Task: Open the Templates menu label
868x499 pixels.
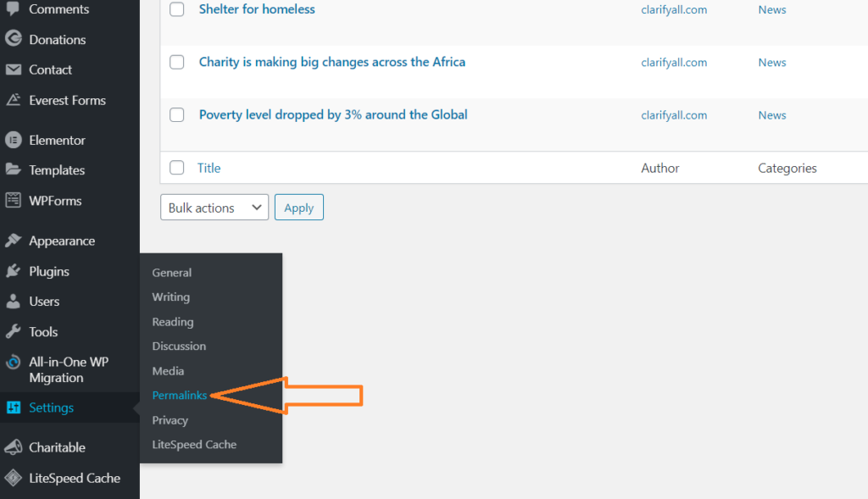Action: tap(57, 170)
